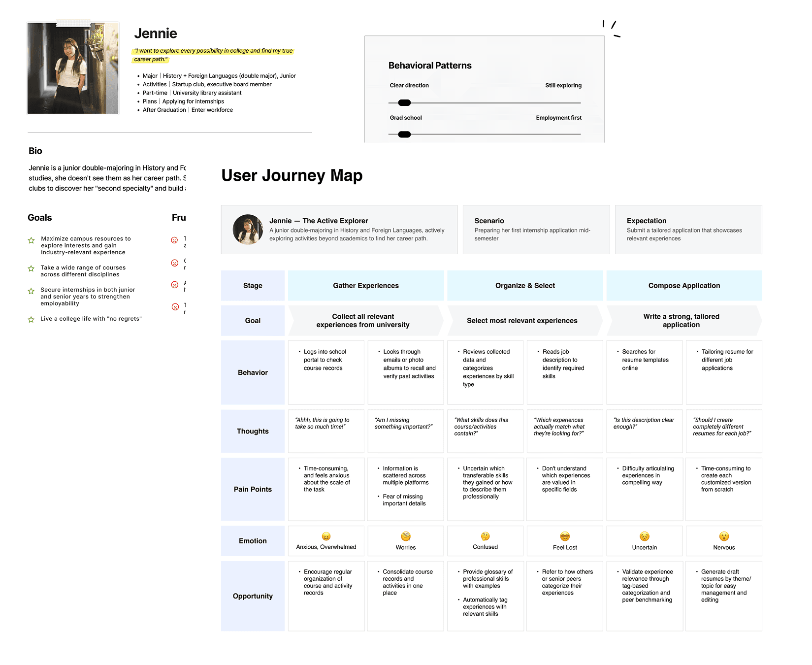812x665 pixels.
Task: Select 'Collect all relevant experiences from university' goal arrow
Action: click(366, 321)
